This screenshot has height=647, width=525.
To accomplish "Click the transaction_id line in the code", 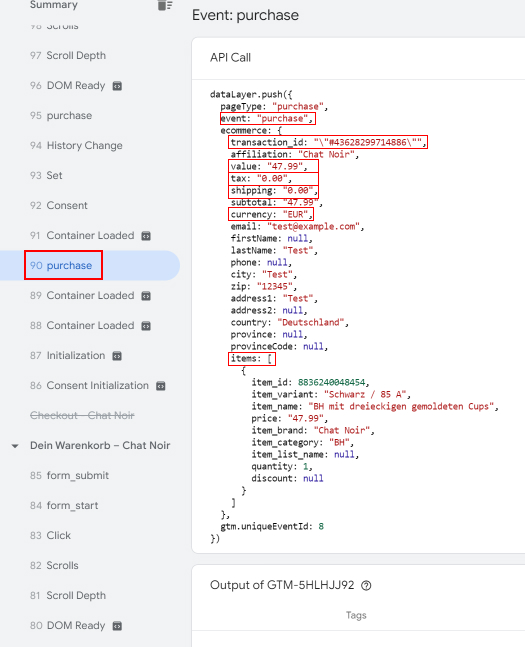I will click(x=328, y=142).
